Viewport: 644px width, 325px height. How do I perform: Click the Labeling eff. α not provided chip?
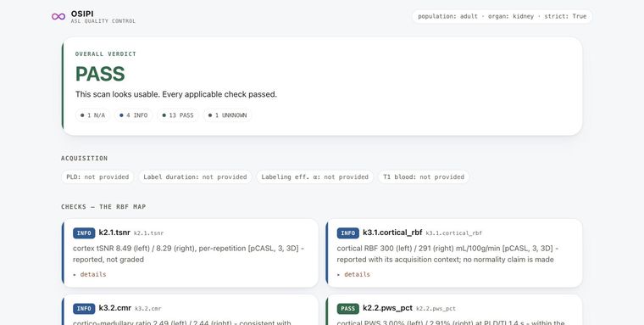pyautogui.click(x=315, y=177)
